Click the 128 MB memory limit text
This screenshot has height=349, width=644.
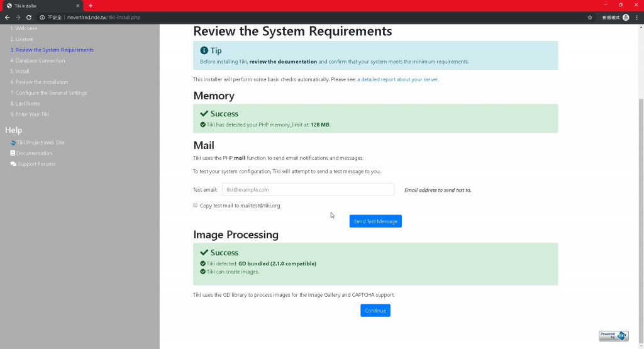320,125
